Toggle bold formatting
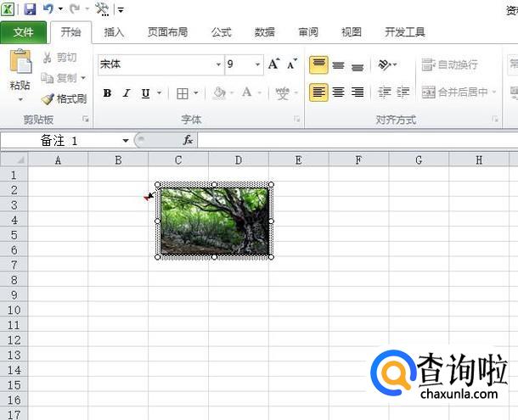Screen dimensions: 518x420 [x=107, y=93]
